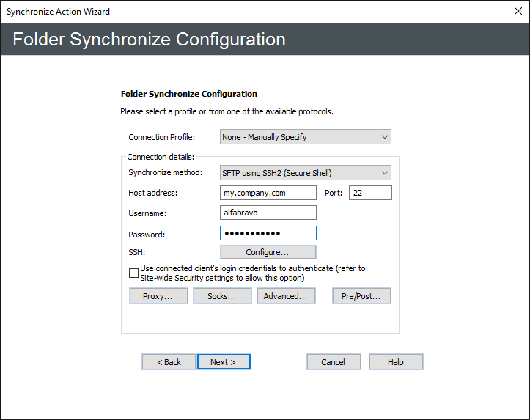The width and height of the screenshot is (530, 420).
Task: Click the Host address input field
Action: coord(268,193)
